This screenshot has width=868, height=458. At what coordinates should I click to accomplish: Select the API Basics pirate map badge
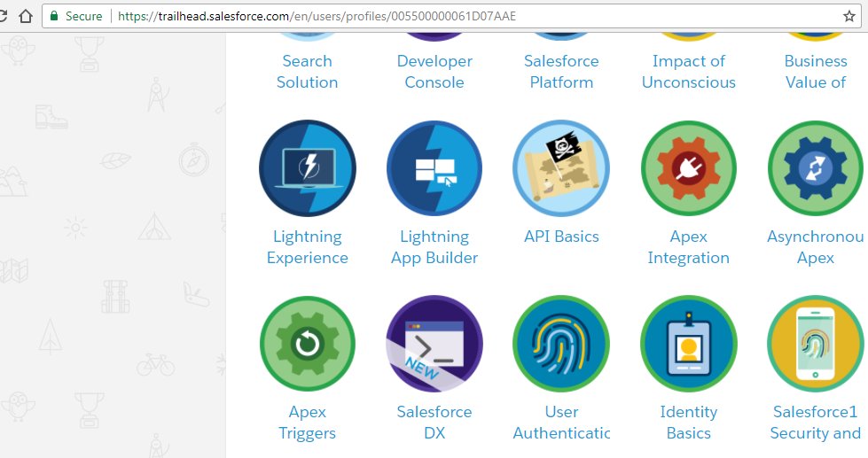click(x=561, y=168)
